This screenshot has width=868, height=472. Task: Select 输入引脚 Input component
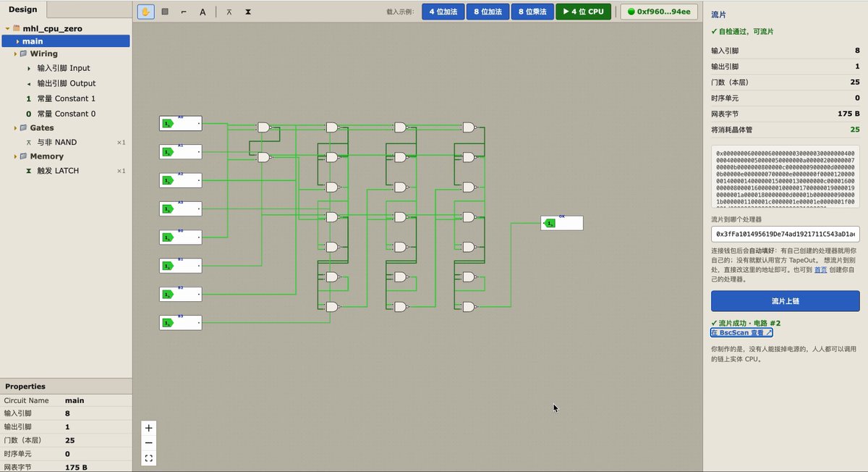[x=65, y=68]
